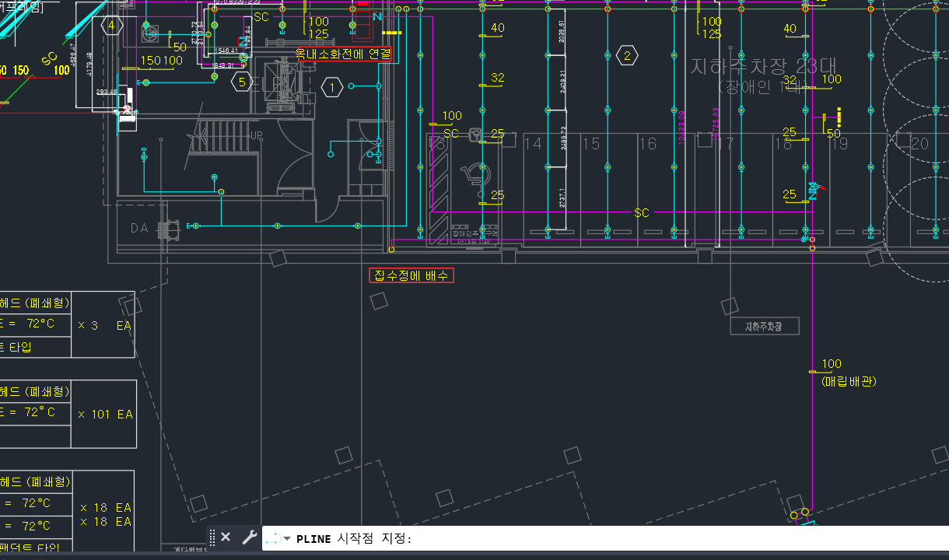This screenshot has width=949, height=560.
Task: Click the 지하주차장 boxed label tag
Action: point(765,327)
